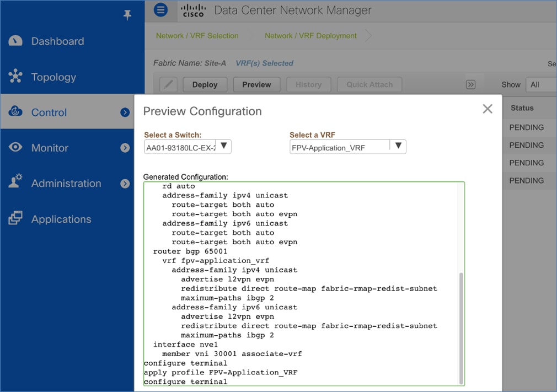Screen dimensions: 557x392
Task: Expand the Monitor submenu arrow
Action: tap(125, 148)
